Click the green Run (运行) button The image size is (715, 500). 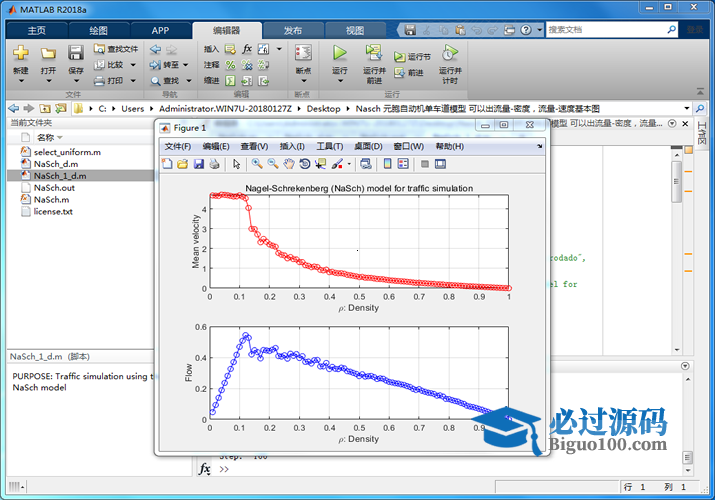(339, 54)
